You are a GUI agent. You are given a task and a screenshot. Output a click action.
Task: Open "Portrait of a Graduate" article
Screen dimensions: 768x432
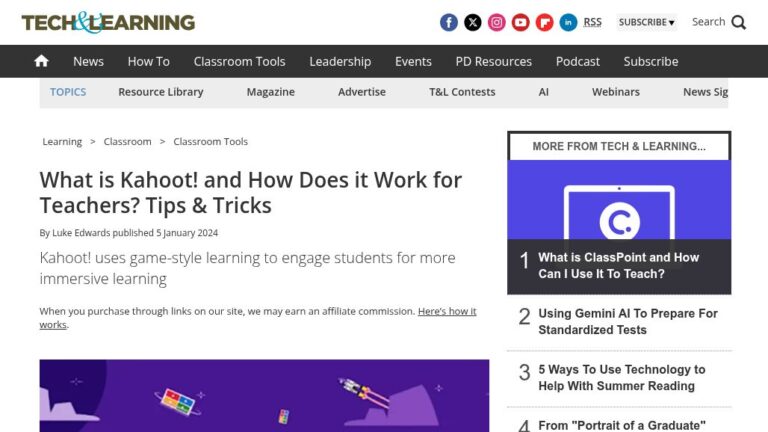click(x=622, y=425)
